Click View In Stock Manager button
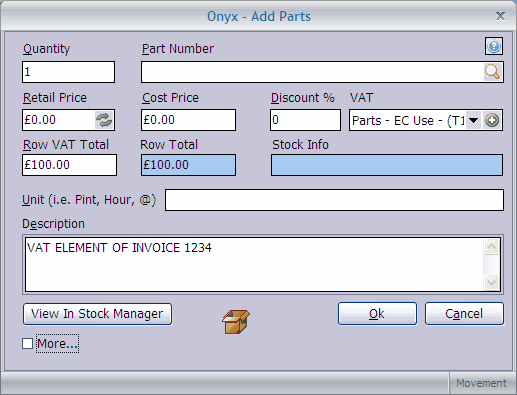The width and height of the screenshot is (517, 395). point(97,314)
